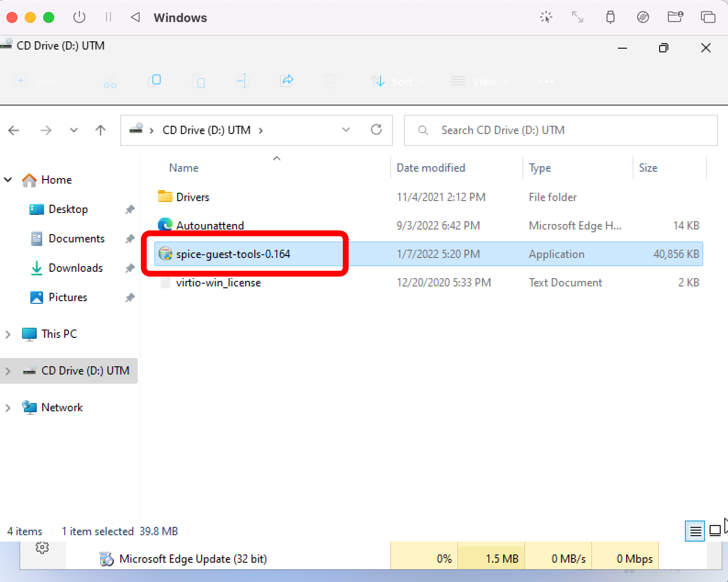
Task: Select the Autounattend file
Action: tap(210, 225)
